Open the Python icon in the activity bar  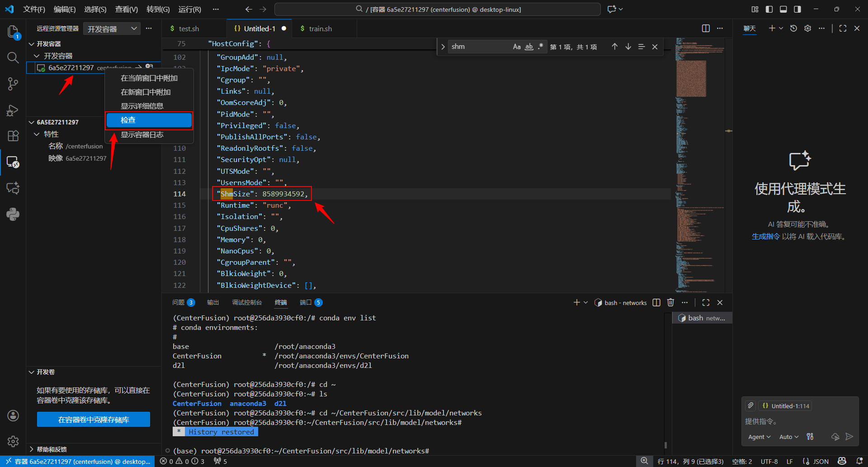click(13, 214)
